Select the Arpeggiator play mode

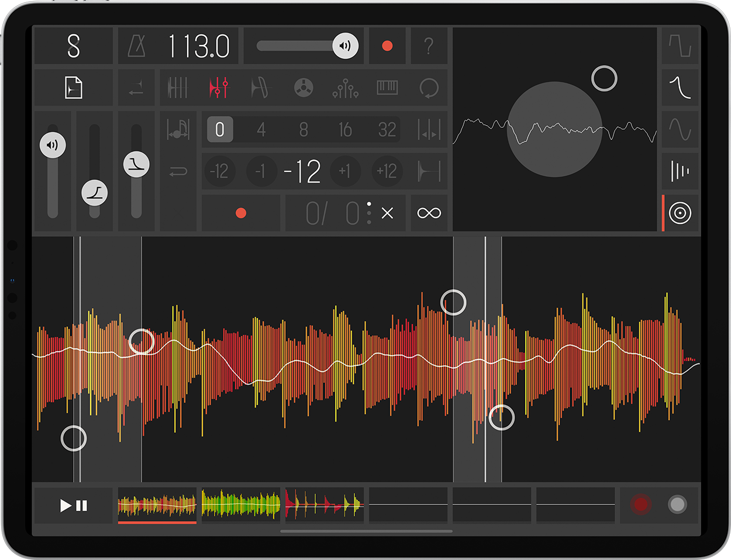345,88
